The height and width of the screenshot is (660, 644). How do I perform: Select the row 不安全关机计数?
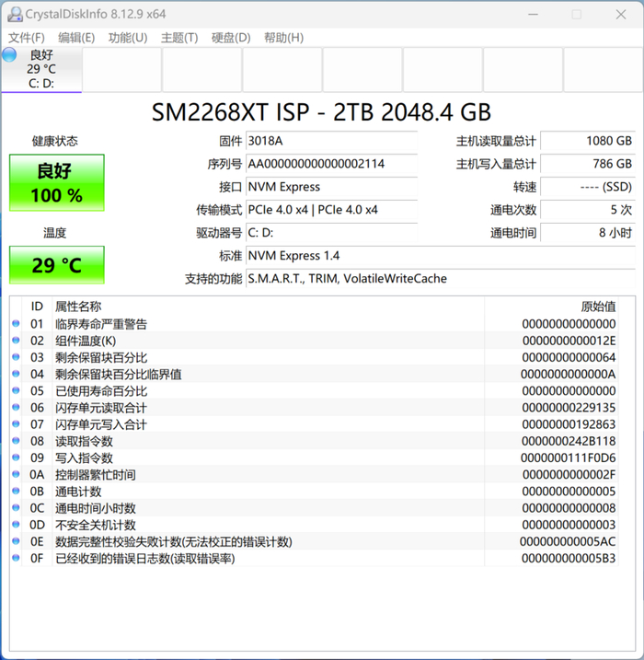tap(315, 525)
